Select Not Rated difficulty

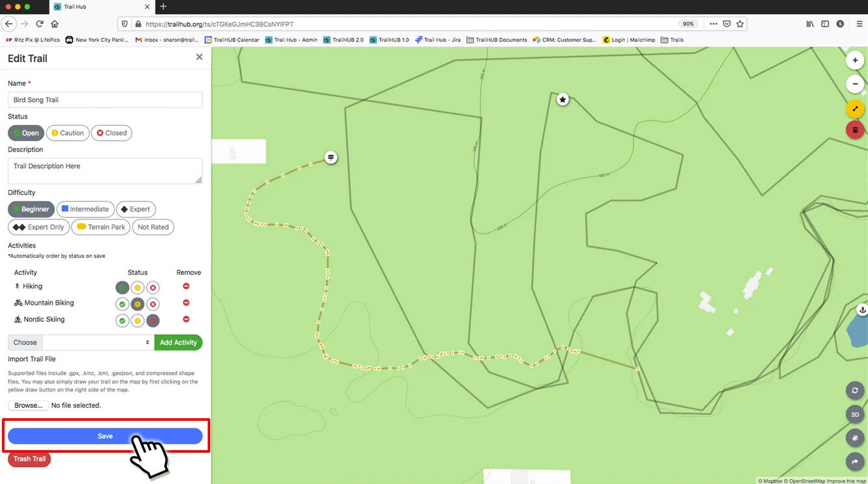pyautogui.click(x=153, y=227)
